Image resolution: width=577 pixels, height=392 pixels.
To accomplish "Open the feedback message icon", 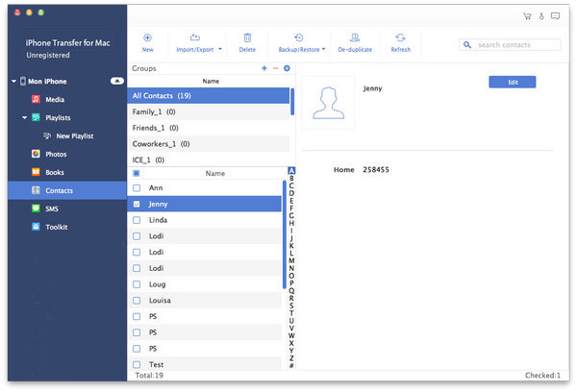I will (555, 15).
